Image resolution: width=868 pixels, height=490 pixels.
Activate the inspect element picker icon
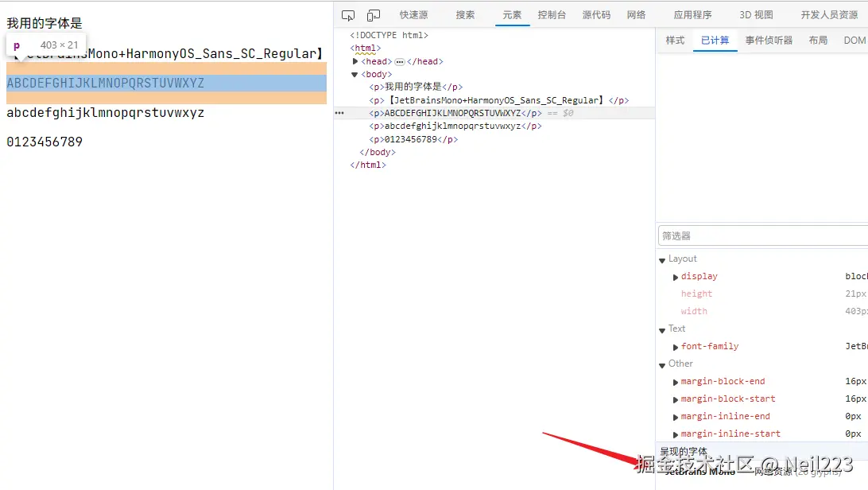(x=348, y=15)
